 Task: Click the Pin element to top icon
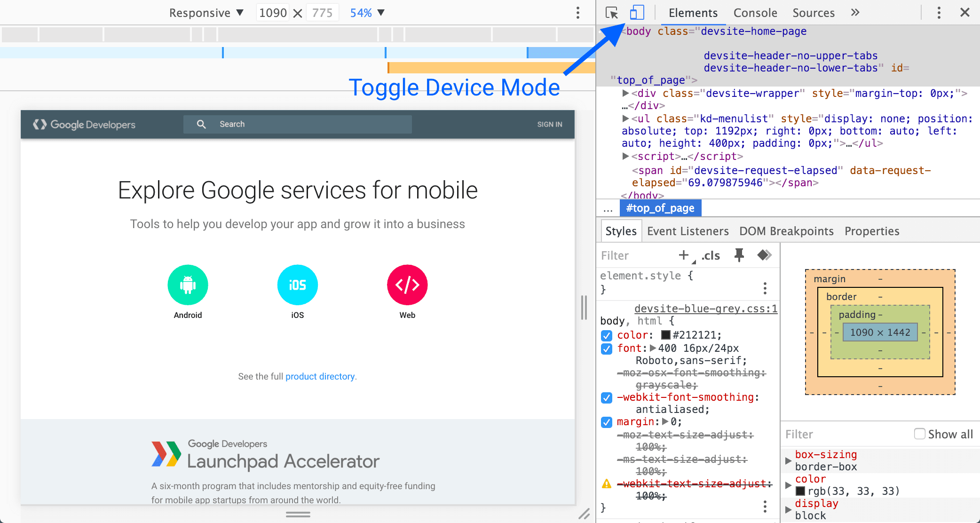point(740,256)
